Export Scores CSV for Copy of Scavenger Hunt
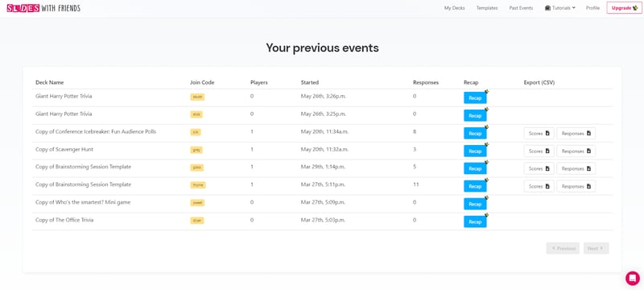 [539, 151]
